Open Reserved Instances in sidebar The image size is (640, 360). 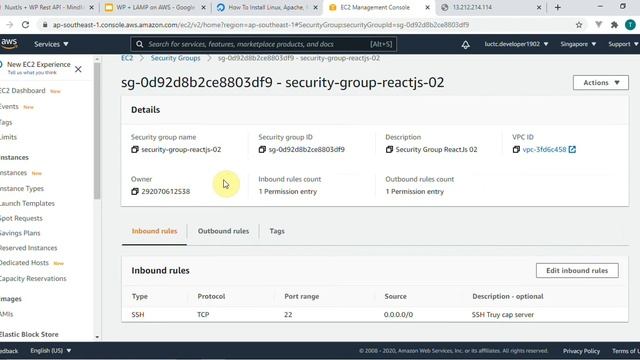point(29,248)
